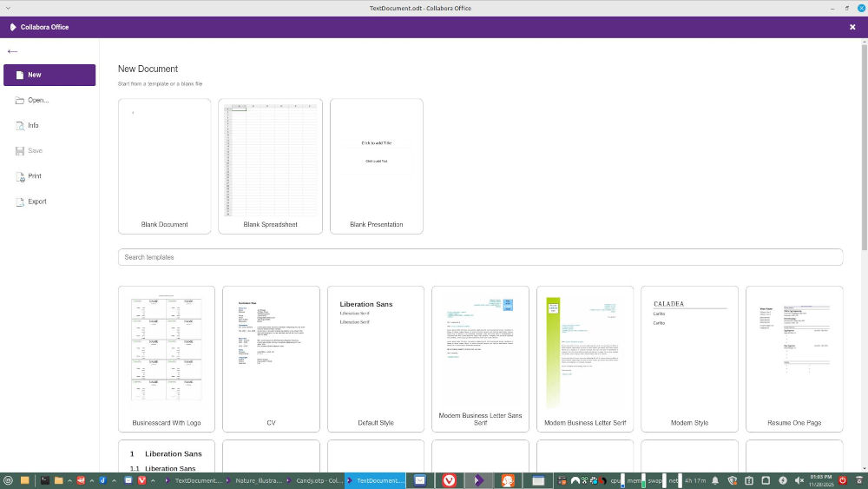
Task: Close the backstage view with X
Action: (x=852, y=27)
